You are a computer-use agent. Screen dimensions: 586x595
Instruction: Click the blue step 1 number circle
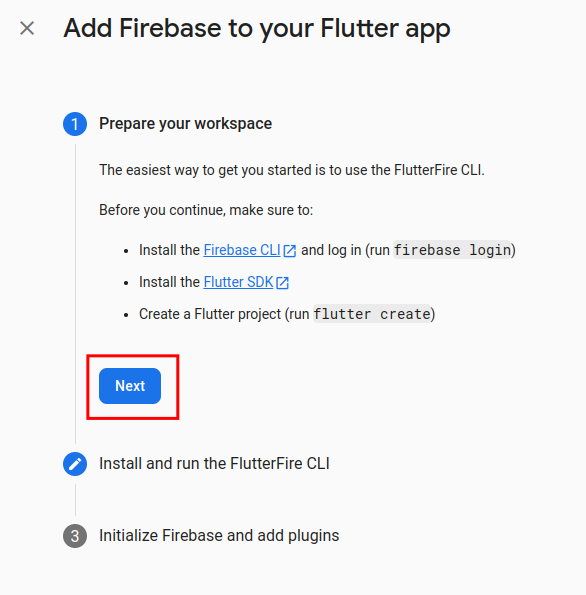75,124
